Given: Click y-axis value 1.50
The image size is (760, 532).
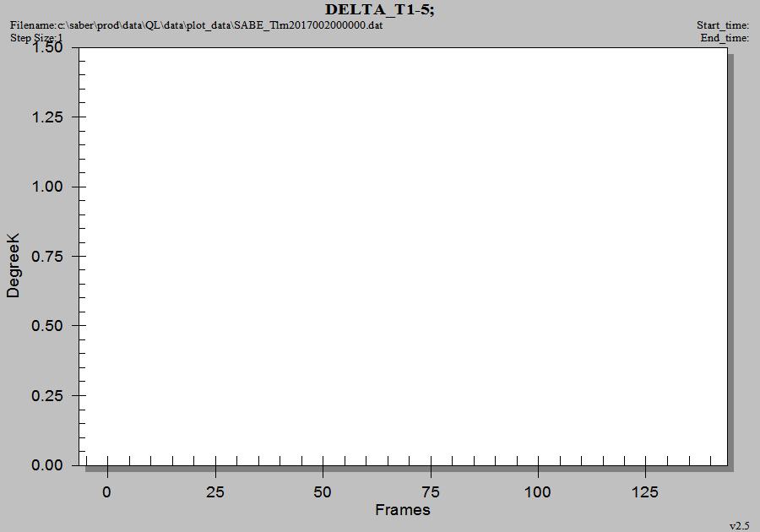Looking at the screenshot, I should (47, 47).
